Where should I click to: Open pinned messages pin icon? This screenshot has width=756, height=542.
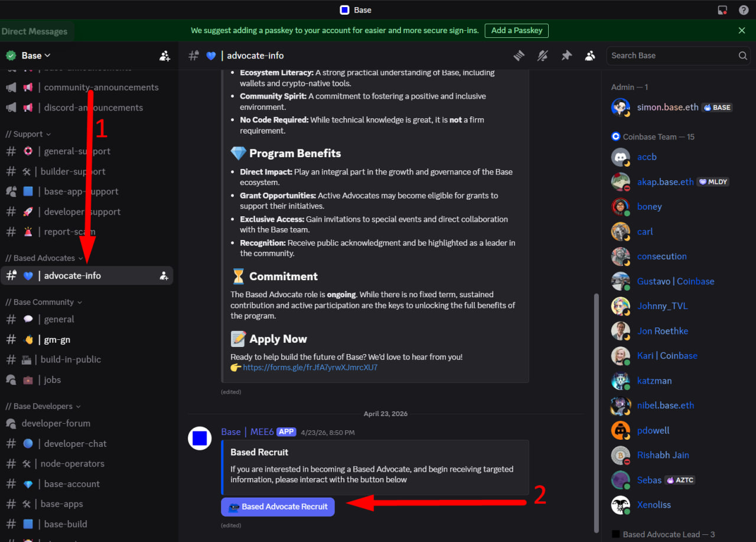(x=566, y=56)
